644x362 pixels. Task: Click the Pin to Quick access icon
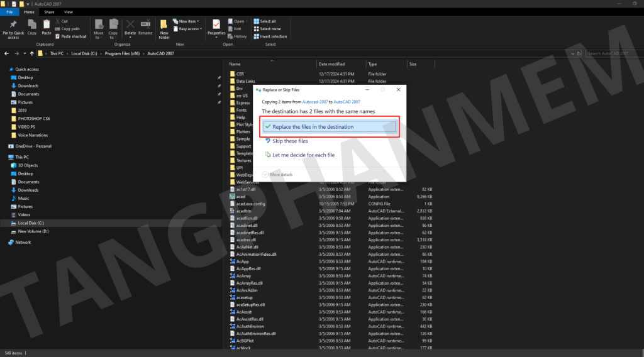(x=13, y=25)
